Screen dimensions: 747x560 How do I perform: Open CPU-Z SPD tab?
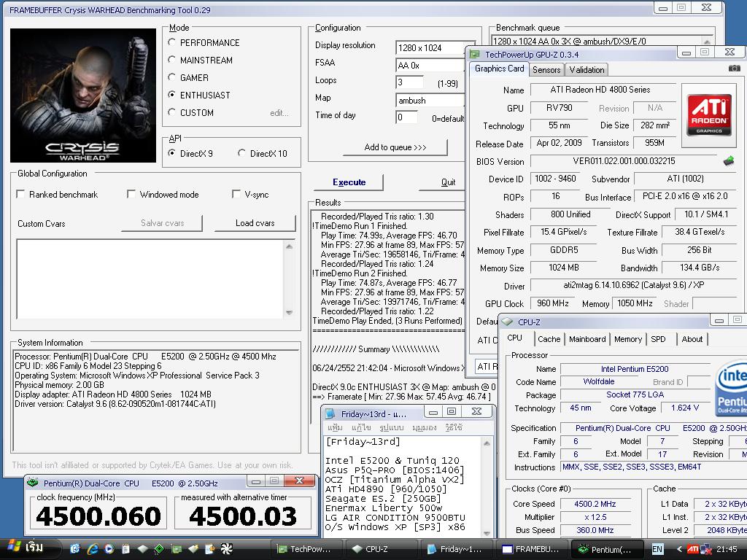pyautogui.click(x=658, y=339)
